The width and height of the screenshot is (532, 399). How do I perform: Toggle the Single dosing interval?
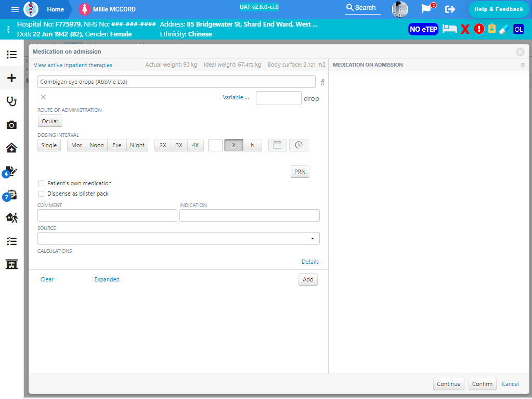[x=49, y=145]
